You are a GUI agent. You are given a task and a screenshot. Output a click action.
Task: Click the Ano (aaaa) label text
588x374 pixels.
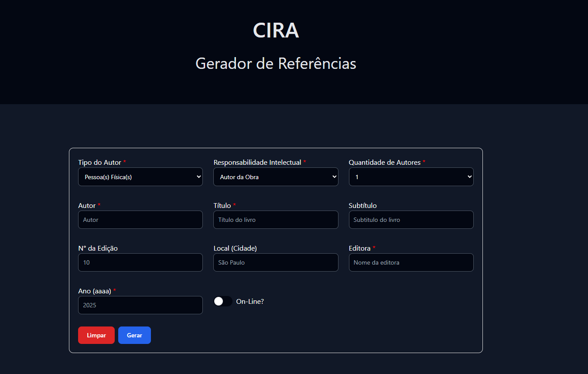pos(95,291)
